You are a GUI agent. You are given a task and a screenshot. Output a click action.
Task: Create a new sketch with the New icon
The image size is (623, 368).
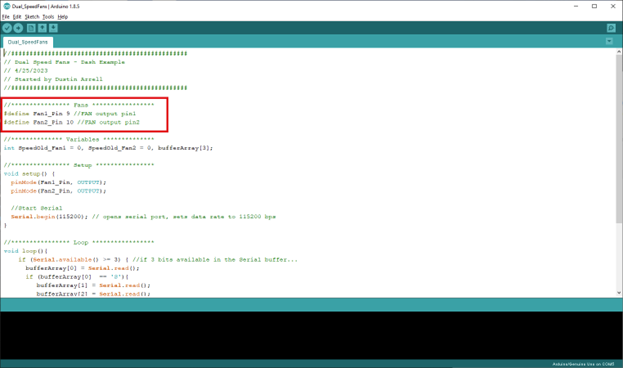click(31, 28)
